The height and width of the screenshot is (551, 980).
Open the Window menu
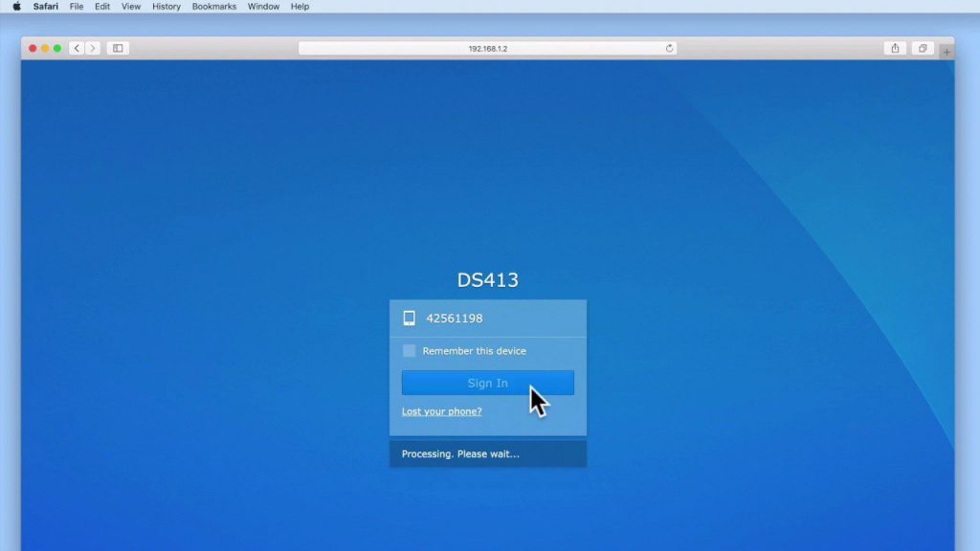(x=263, y=7)
